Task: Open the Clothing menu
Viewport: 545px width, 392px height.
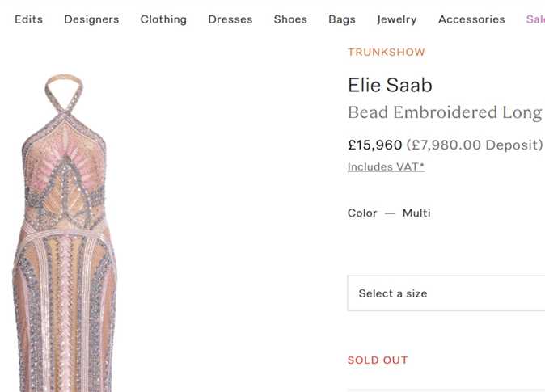Action: tap(163, 19)
